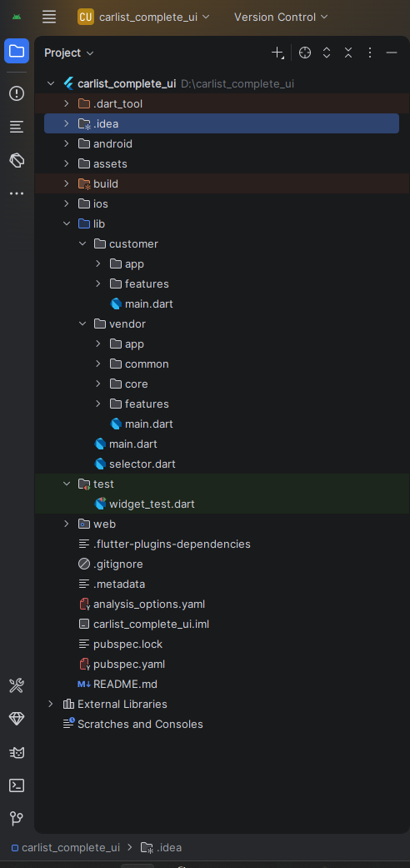Open the Build hammer tool icon
The image size is (410, 868).
coord(17,686)
